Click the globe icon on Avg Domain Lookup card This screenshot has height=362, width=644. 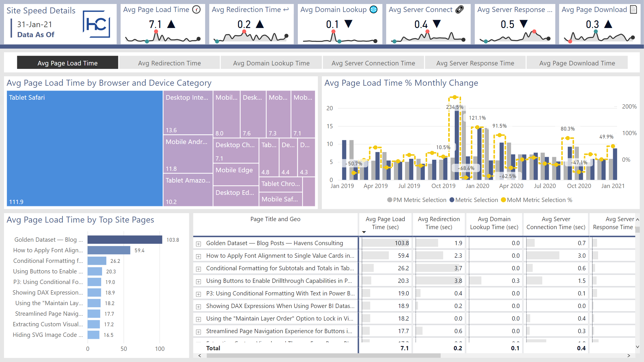374,10
